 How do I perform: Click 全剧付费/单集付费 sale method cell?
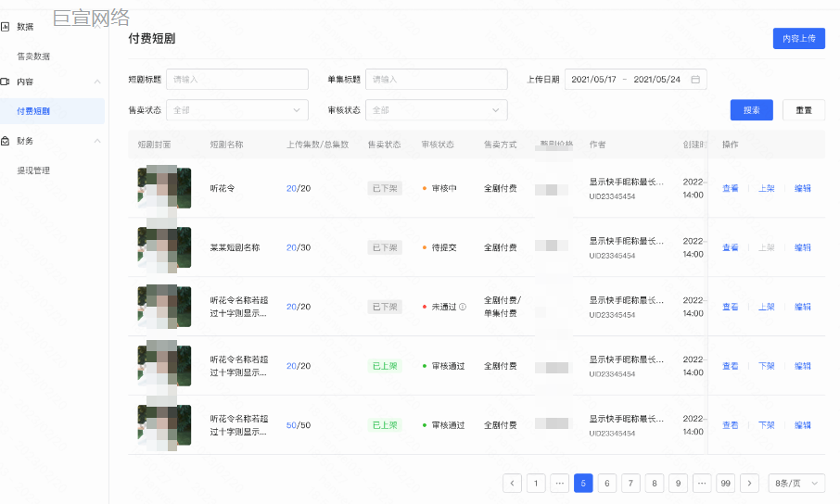[x=502, y=307]
